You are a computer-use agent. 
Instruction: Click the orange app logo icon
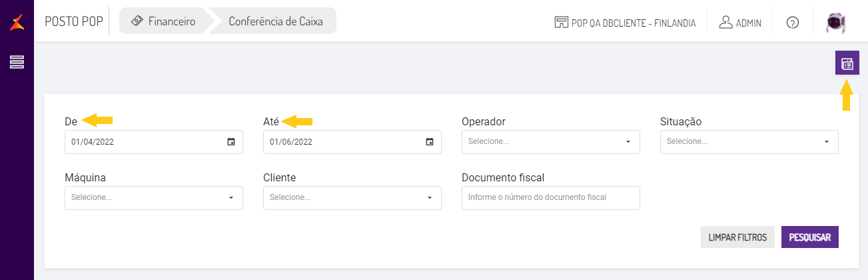click(x=17, y=22)
